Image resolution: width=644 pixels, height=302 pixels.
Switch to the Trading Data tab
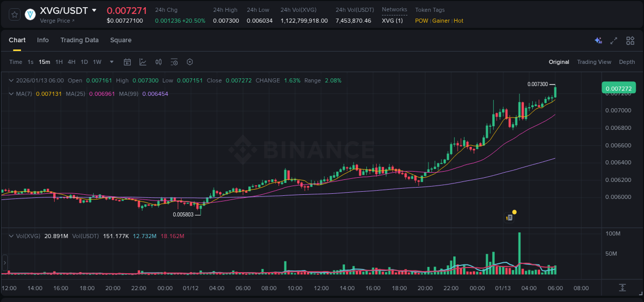coord(79,40)
